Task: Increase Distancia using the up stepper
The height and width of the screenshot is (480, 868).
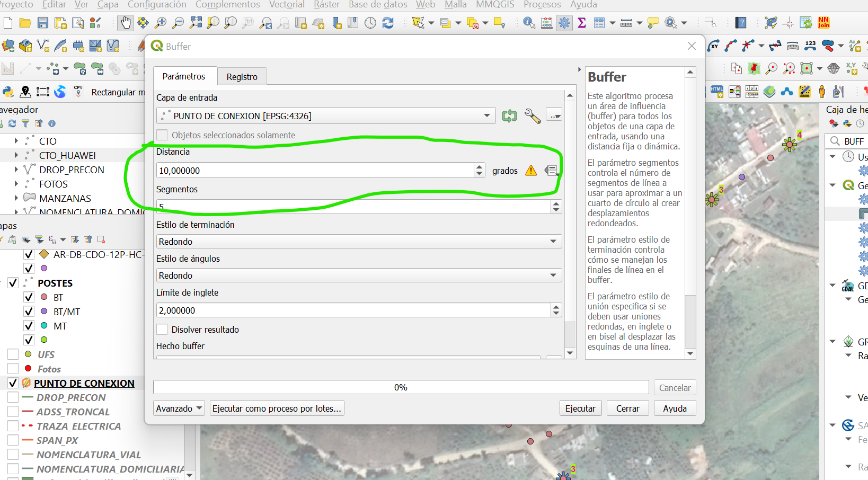Action: click(x=479, y=167)
